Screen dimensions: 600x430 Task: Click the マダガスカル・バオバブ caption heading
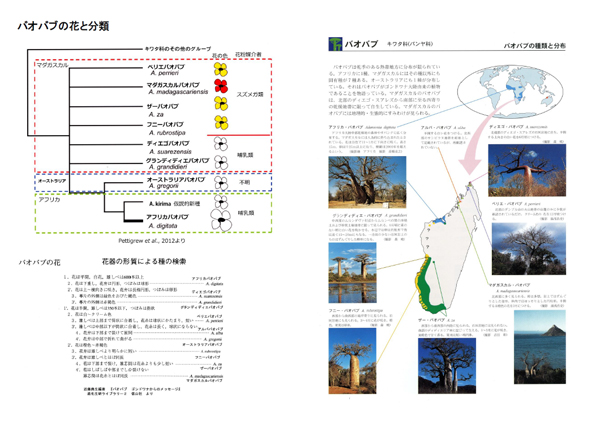[x=509, y=285]
